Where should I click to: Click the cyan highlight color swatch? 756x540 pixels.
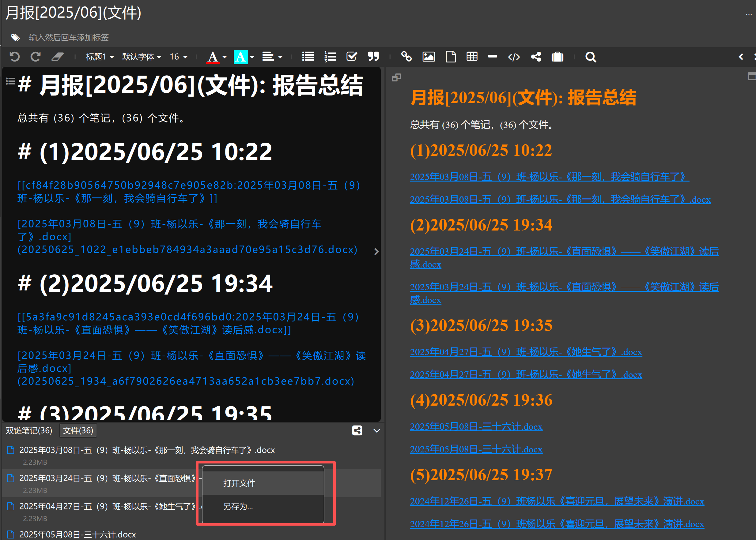point(240,57)
